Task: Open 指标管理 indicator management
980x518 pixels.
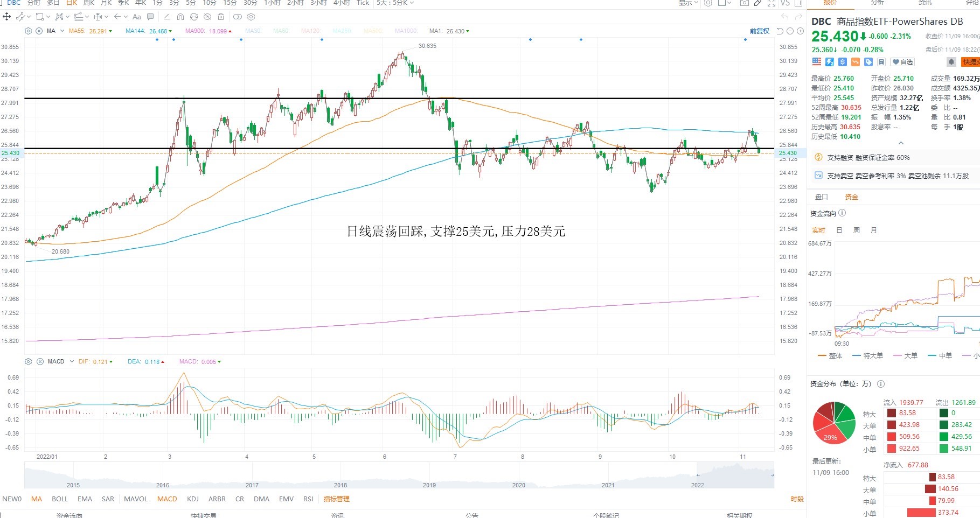Action: [x=336, y=499]
